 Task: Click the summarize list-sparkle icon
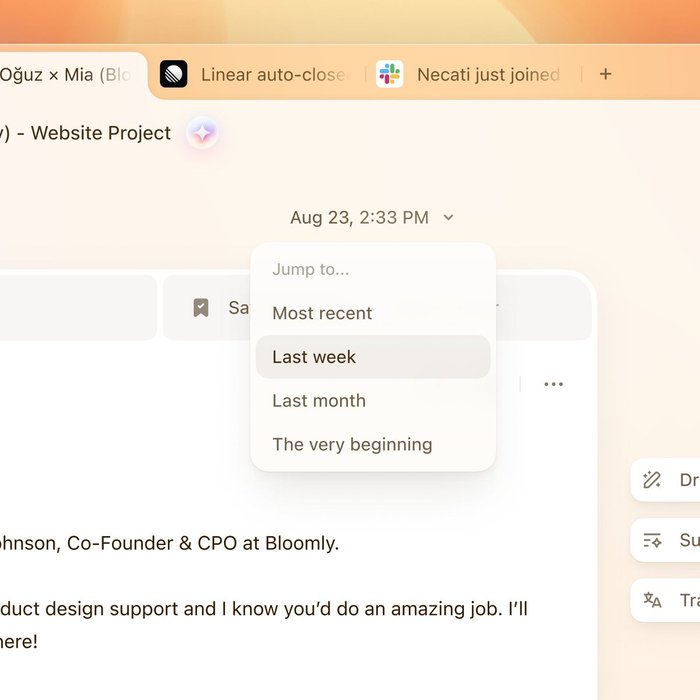coord(652,540)
